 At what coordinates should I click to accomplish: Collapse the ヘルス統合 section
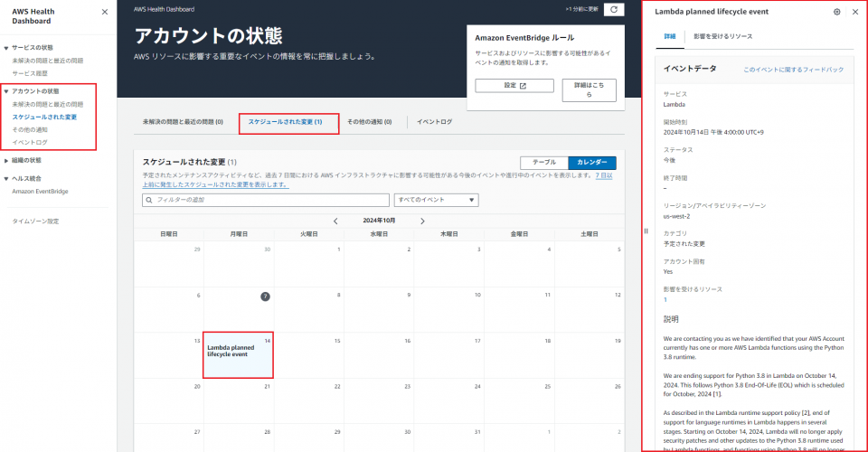click(x=6, y=179)
